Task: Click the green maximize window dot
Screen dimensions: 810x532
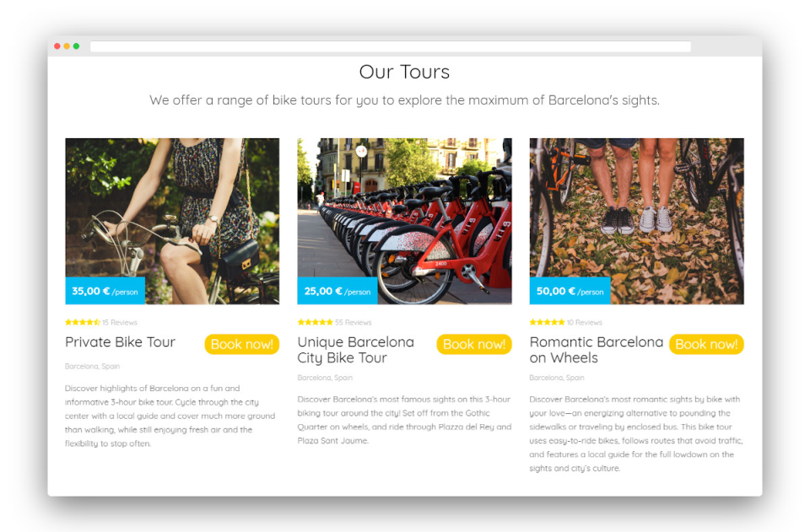Action: pyautogui.click(x=77, y=46)
